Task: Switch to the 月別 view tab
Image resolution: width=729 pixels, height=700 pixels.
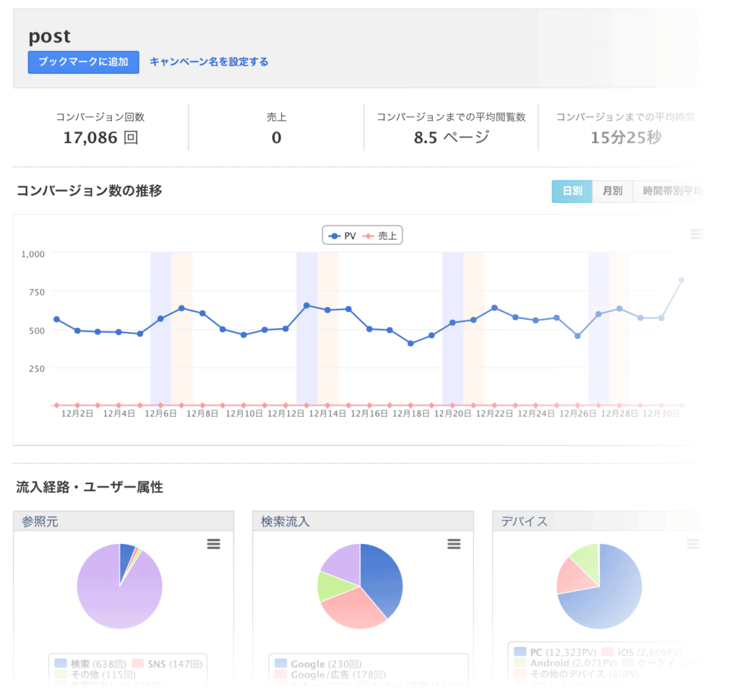Action: [x=612, y=191]
